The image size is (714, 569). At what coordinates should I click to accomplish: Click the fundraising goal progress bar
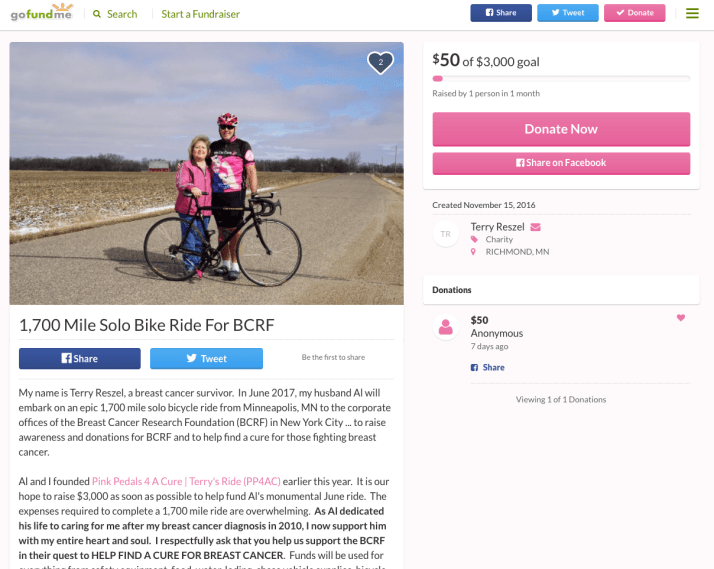(x=561, y=78)
